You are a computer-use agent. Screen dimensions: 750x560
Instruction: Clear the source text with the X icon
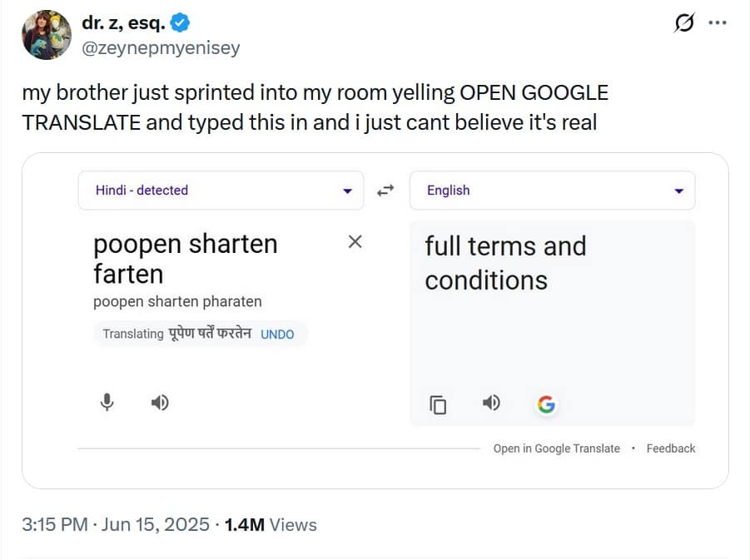pyautogui.click(x=355, y=242)
